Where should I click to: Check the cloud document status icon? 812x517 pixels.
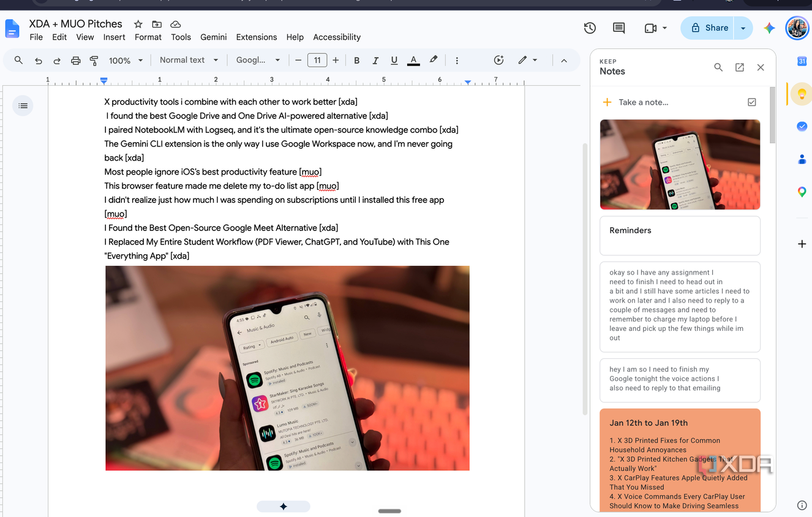pyautogui.click(x=176, y=25)
